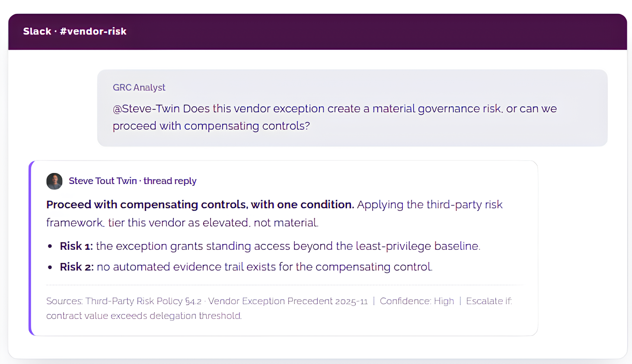Click the Confidence: High indicator
The image size is (632, 364).
417,301
